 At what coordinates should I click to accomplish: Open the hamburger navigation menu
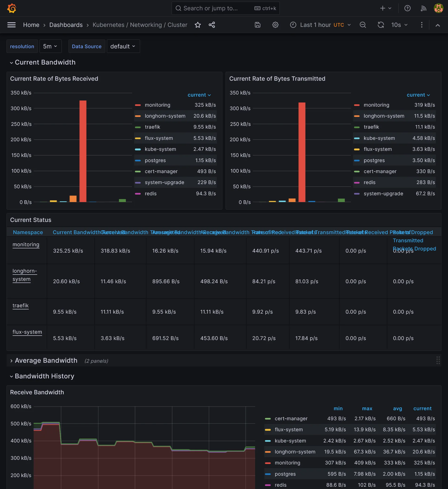[11, 25]
